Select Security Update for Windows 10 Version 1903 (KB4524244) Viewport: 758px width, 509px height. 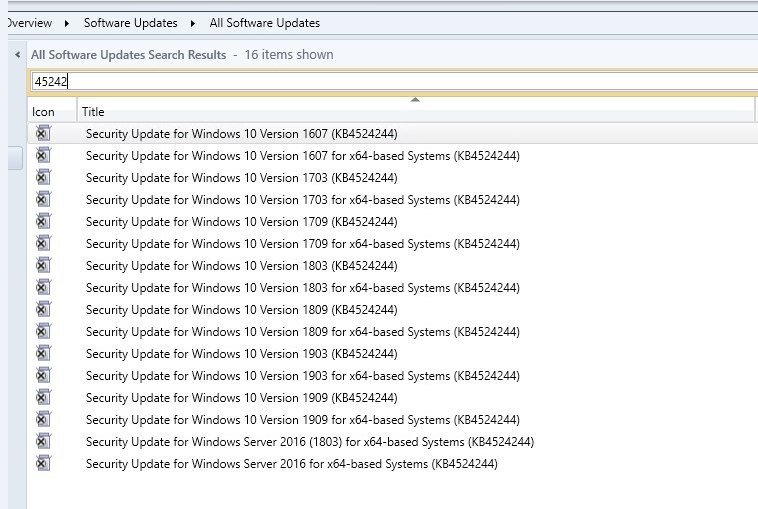tap(242, 354)
